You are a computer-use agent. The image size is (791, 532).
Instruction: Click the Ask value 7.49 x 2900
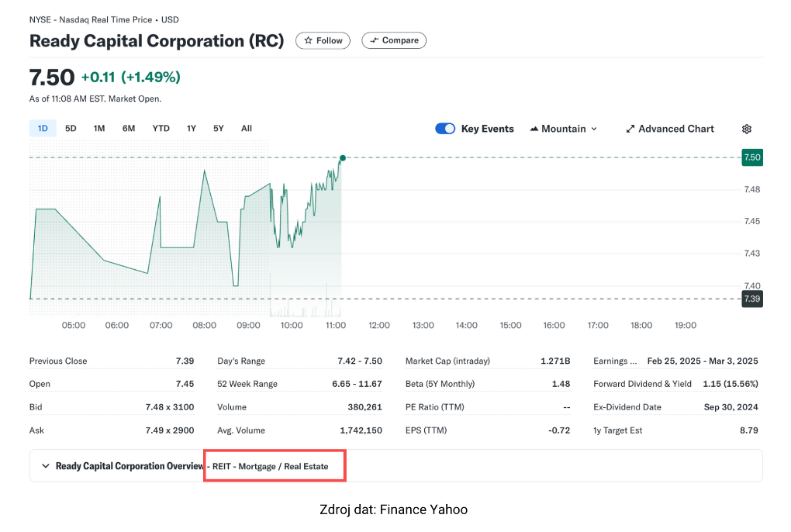[170, 430]
